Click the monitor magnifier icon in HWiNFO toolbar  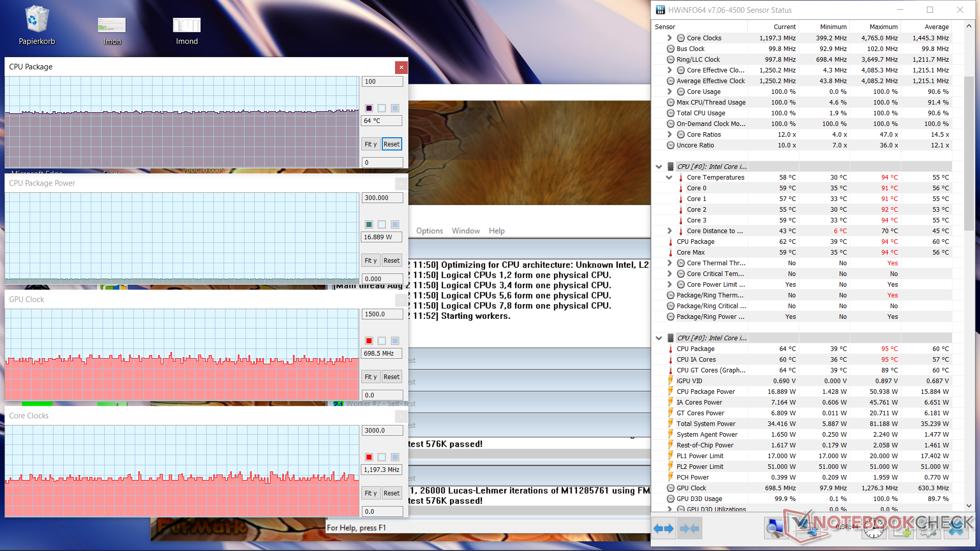pyautogui.click(x=776, y=529)
